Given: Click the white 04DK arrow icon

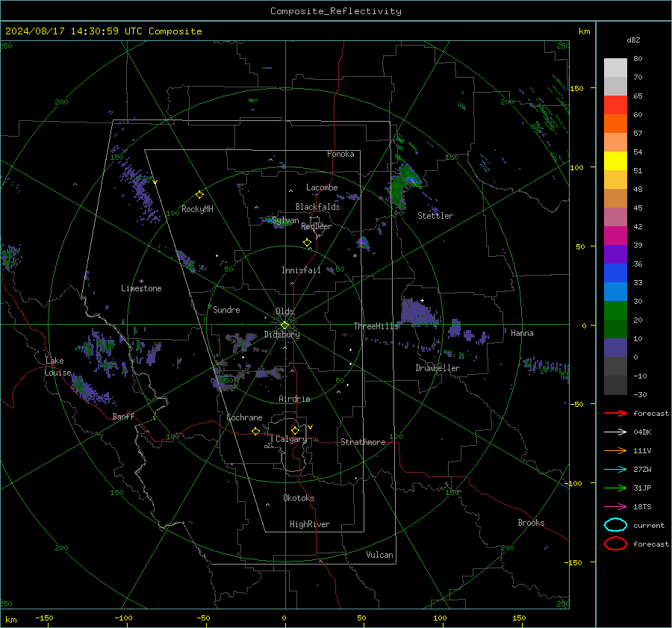Looking at the screenshot, I should point(615,432).
